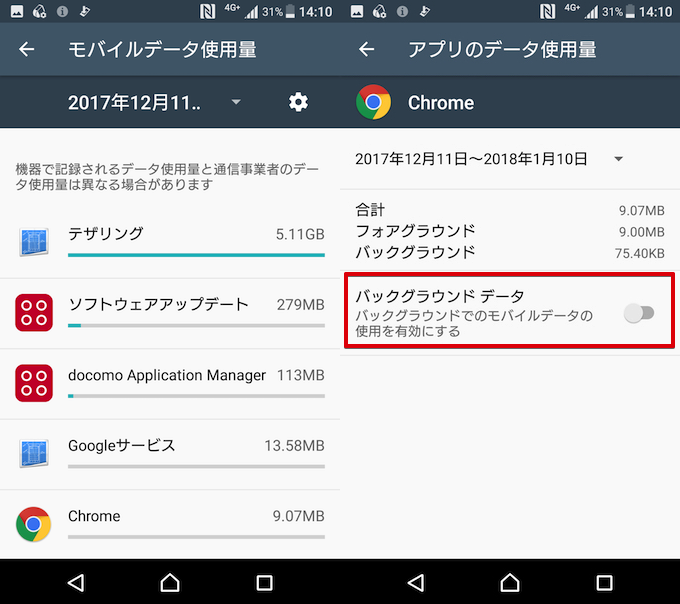
Task: Tap the Chrome icon in usage list
Action: click(x=33, y=523)
